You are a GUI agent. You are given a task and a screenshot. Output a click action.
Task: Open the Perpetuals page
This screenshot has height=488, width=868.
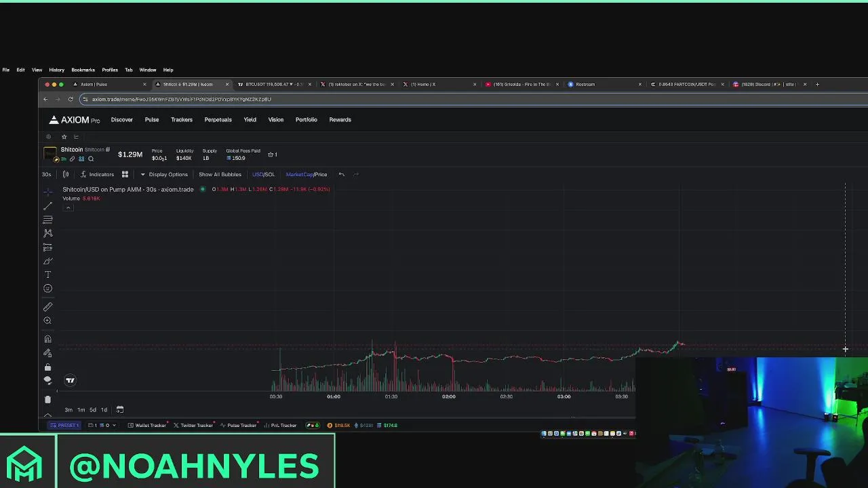218,119
